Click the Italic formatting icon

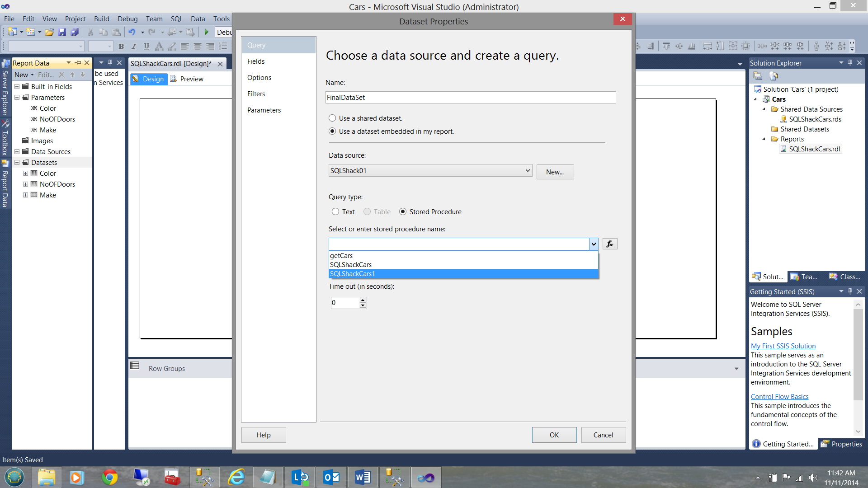point(134,46)
